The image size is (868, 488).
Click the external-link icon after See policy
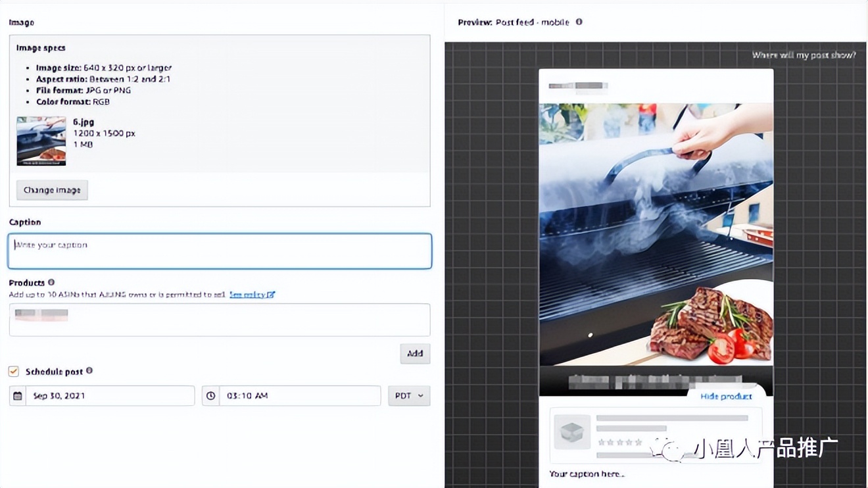[272, 295]
